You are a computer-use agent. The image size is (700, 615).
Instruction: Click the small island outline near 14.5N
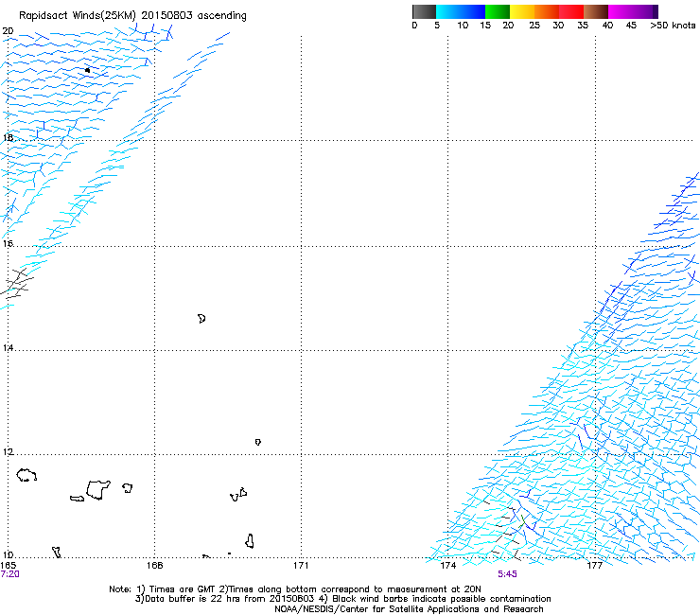pyautogui.click(x=201, y=319)
